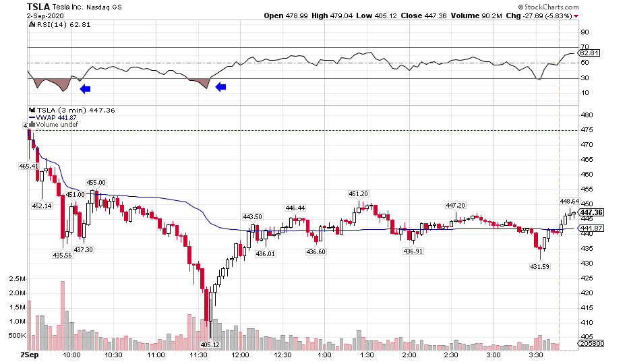The width and height of the screenshot is (627, 364).
Task: Click the Volume 90.2M header value
Action: pos(476,16)
